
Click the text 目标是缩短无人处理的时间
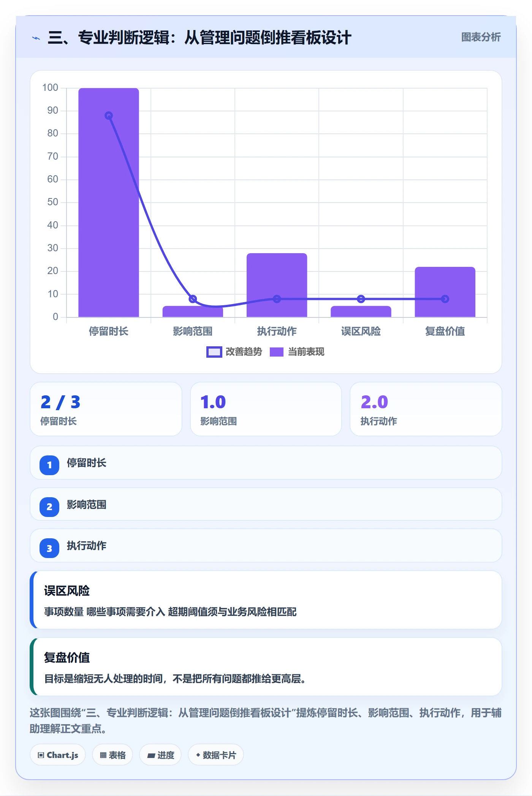click(104, 679)
